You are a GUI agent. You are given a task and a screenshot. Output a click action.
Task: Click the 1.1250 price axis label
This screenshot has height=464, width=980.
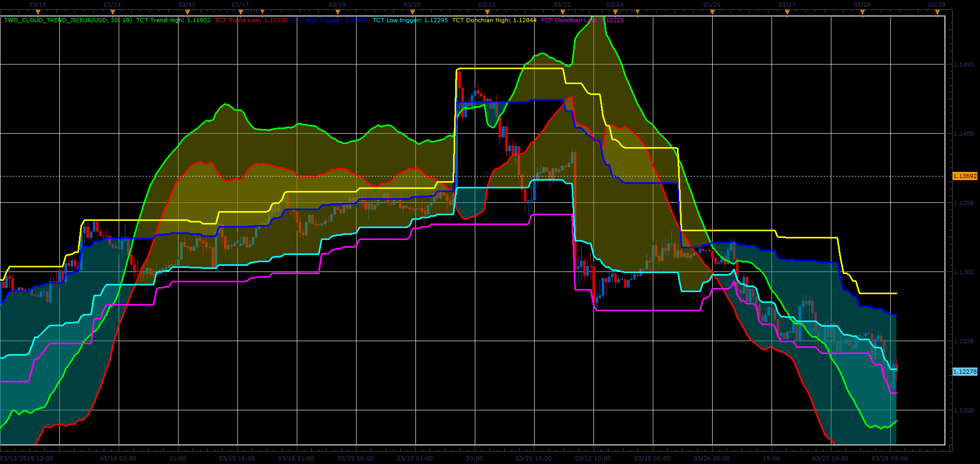[963, 342]
